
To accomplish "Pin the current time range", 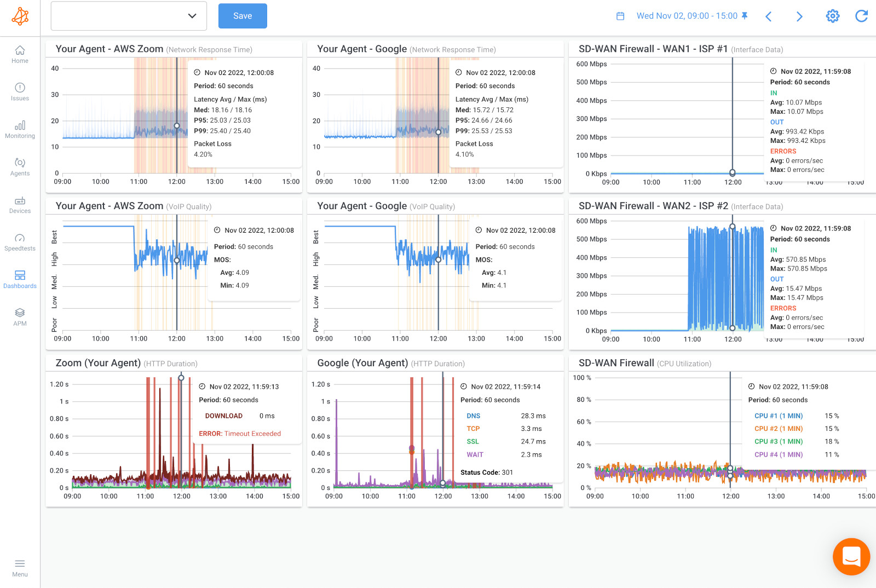I will pyautogui.click(x=744, y=16).
